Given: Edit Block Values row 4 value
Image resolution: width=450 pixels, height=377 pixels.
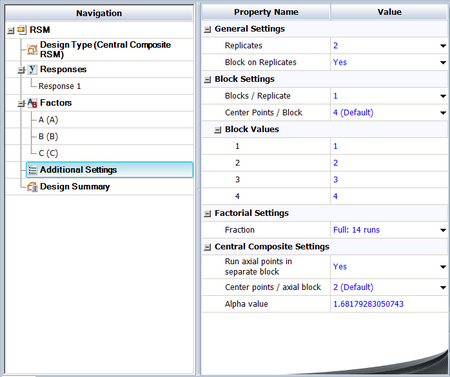Looking at the screenshot, I should [x=389, y=196].
